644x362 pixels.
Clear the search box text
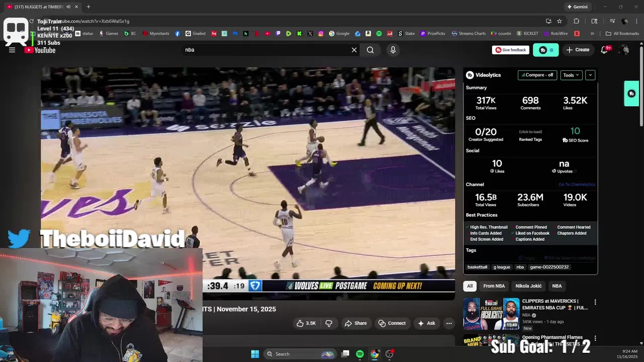(354, 50)
